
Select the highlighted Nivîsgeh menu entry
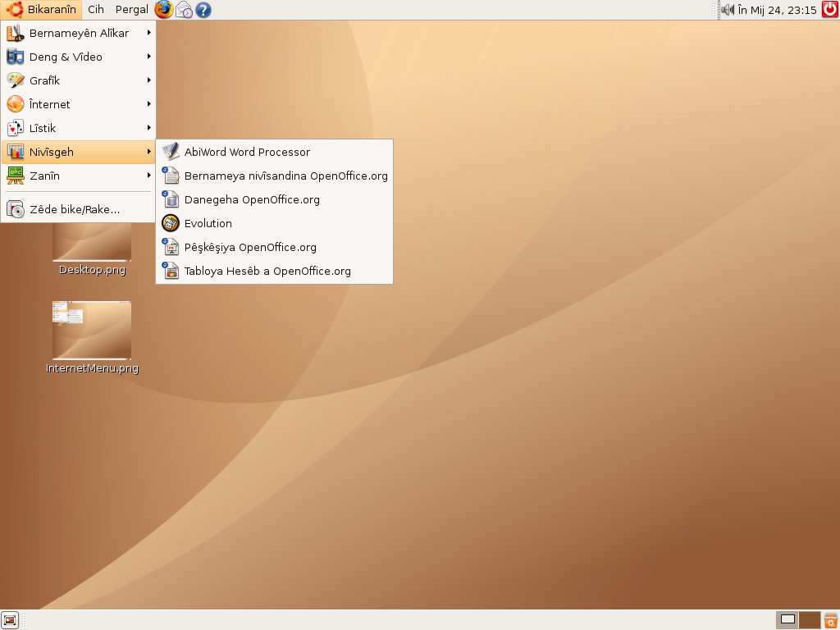78,152
